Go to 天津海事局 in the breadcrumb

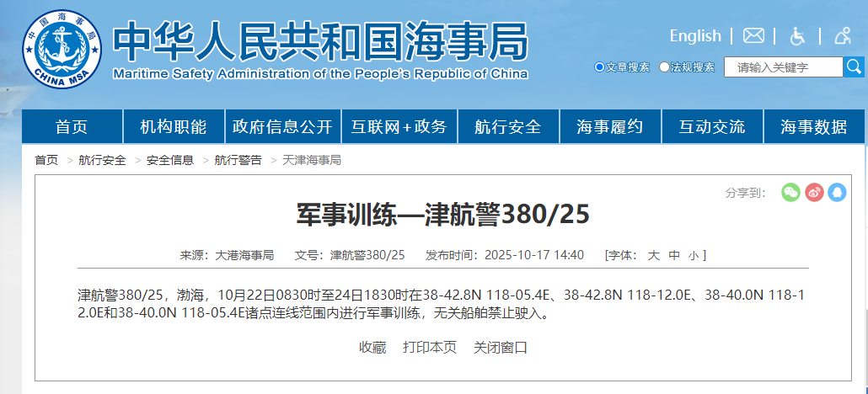pos(312,161)
